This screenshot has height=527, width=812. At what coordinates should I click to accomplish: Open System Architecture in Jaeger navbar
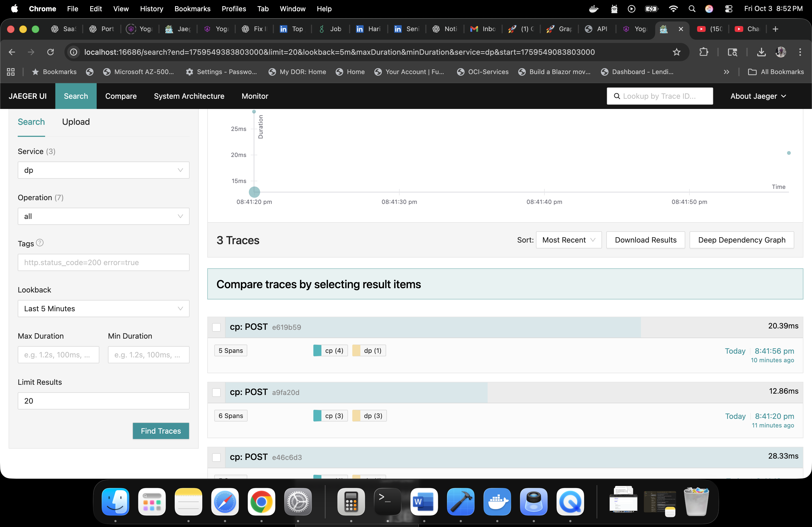pos(189,96)
